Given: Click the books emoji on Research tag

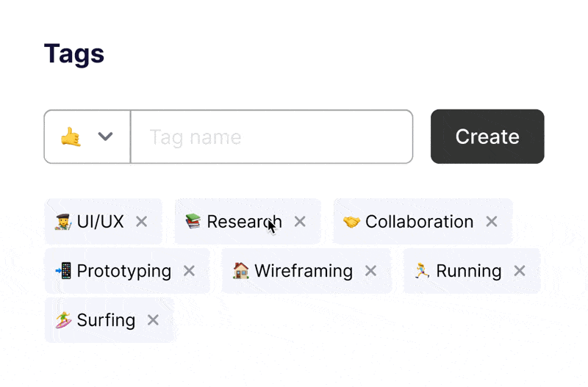Looking at the screenshot, I should point(193,221).
